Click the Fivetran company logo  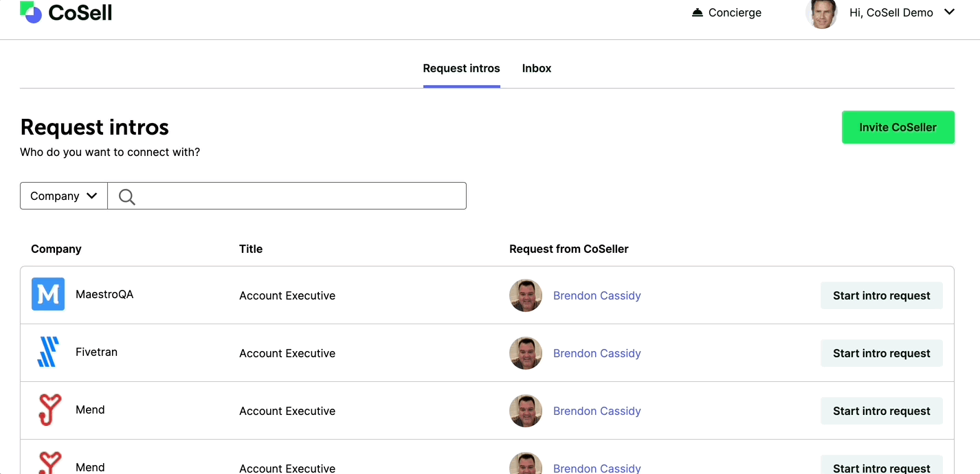coord(48,352)
